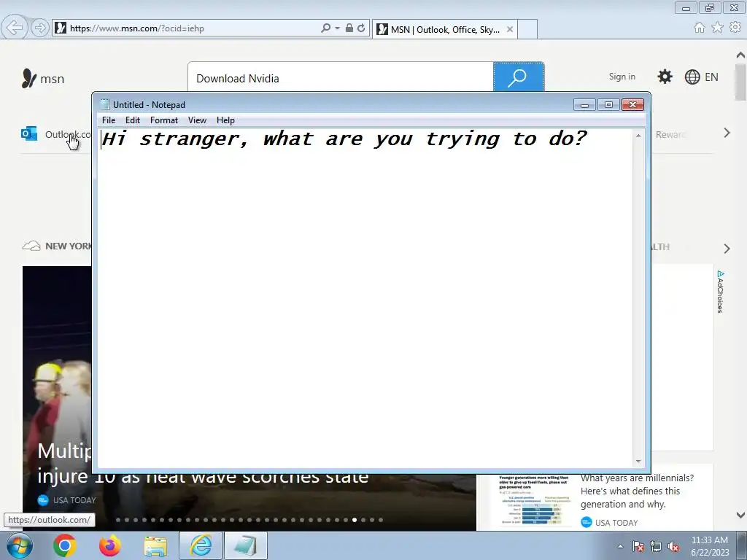Open Notepad Edit menu
The width and height of the screenshot is (747, 560).
[133, 120]
